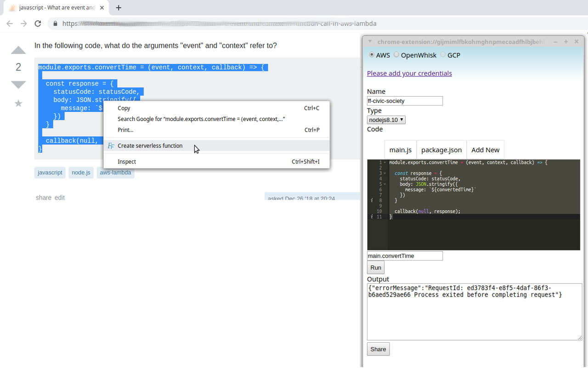Choose Search Google for selected code
588x368 pixels.
point(216,119)
